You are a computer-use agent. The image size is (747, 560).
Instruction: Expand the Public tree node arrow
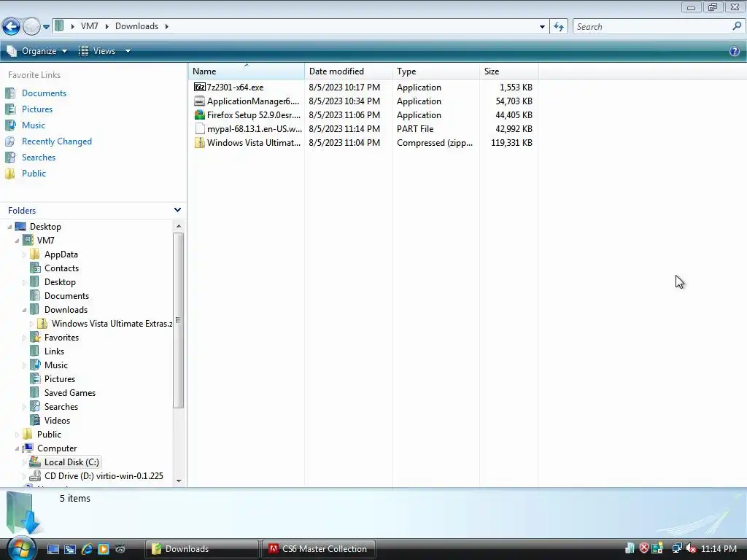point(18,435)
